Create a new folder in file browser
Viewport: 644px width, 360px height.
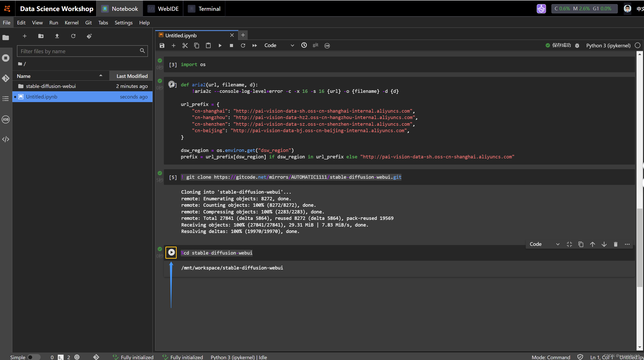(41, 36)
